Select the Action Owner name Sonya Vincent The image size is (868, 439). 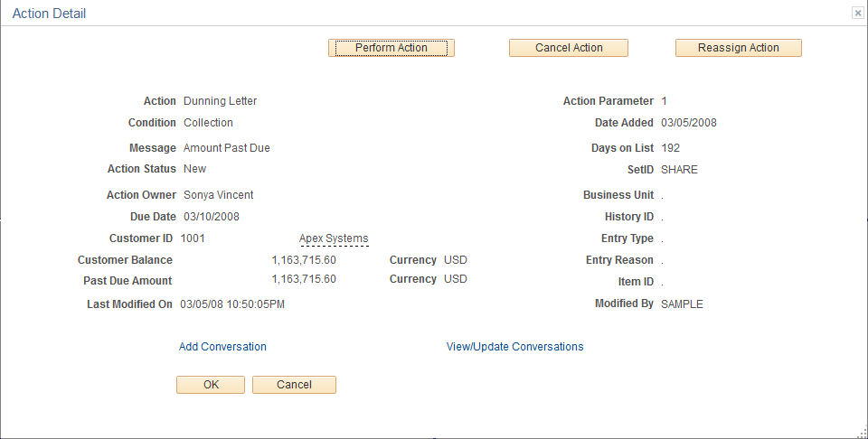coord(219,195)
